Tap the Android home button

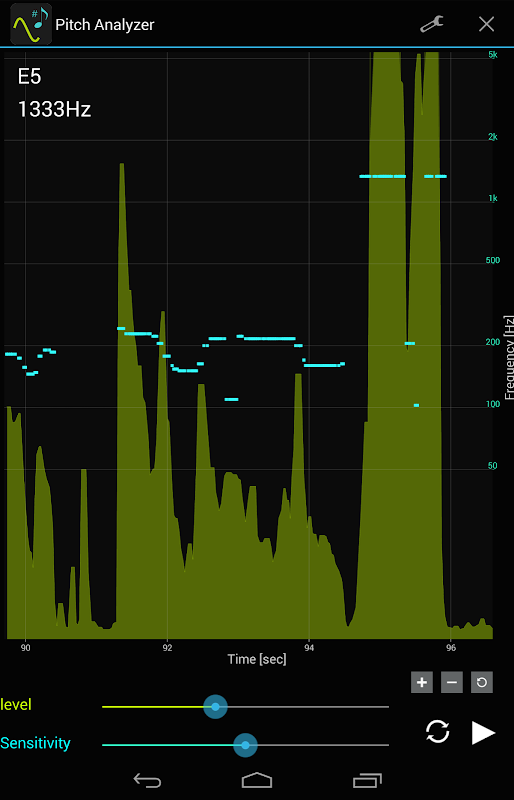coord(257,780)
